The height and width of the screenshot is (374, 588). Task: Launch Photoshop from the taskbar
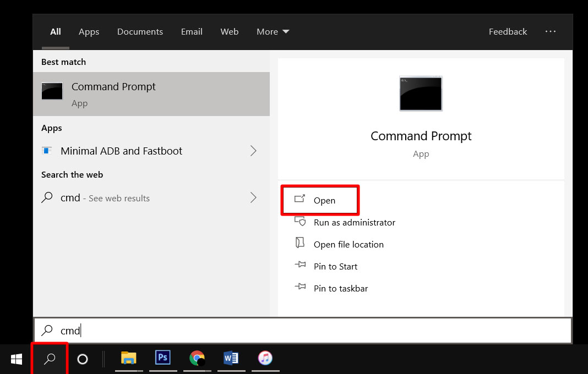point(163,358)
